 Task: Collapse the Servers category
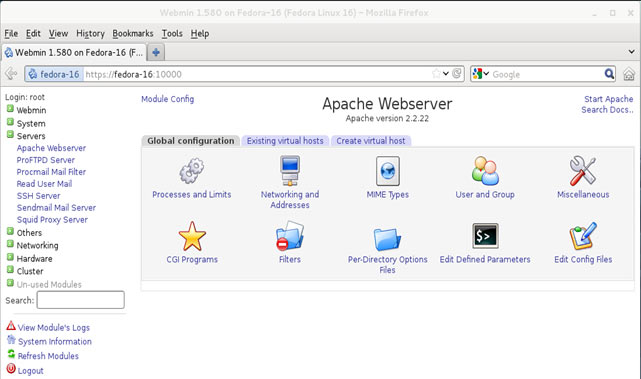tap(10, 135)
